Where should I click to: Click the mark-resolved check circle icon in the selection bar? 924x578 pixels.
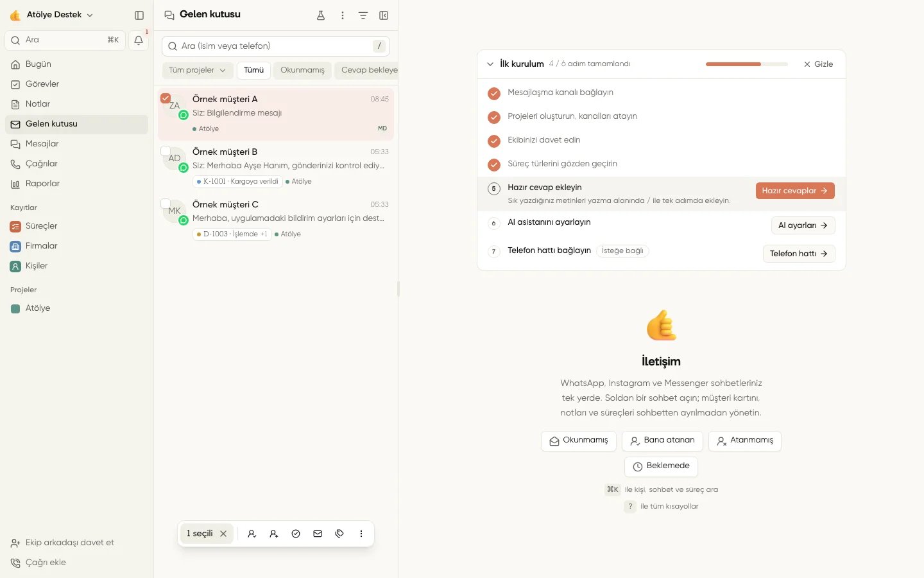(296, 534)
